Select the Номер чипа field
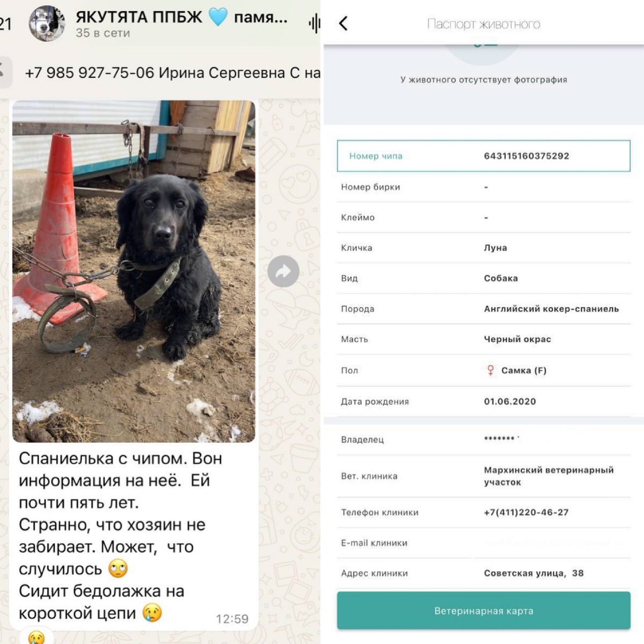This screenshot has width=644, height=644. click(484, 156)
